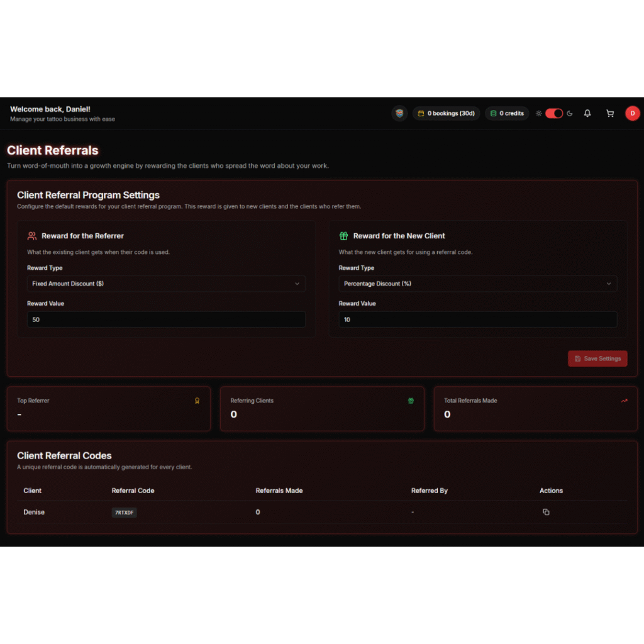
Task: Click the 0 bookings (30d) badge
Action: [x=446, y=114]
